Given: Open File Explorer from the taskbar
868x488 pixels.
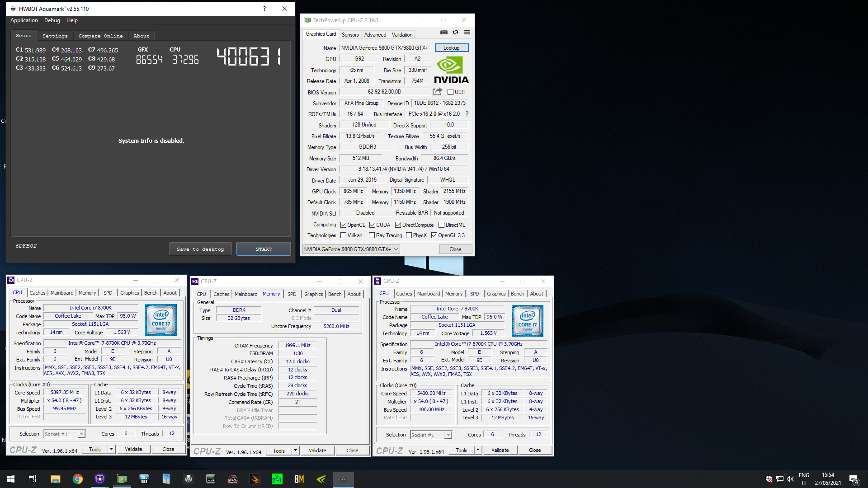Looking at the screenshot, I should pos(55,479).
